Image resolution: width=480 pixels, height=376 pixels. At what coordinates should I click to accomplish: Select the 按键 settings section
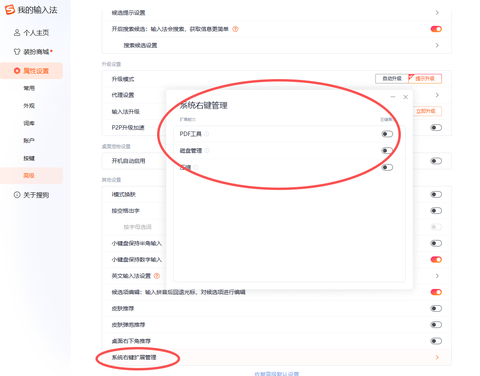(x=29, y=158)
